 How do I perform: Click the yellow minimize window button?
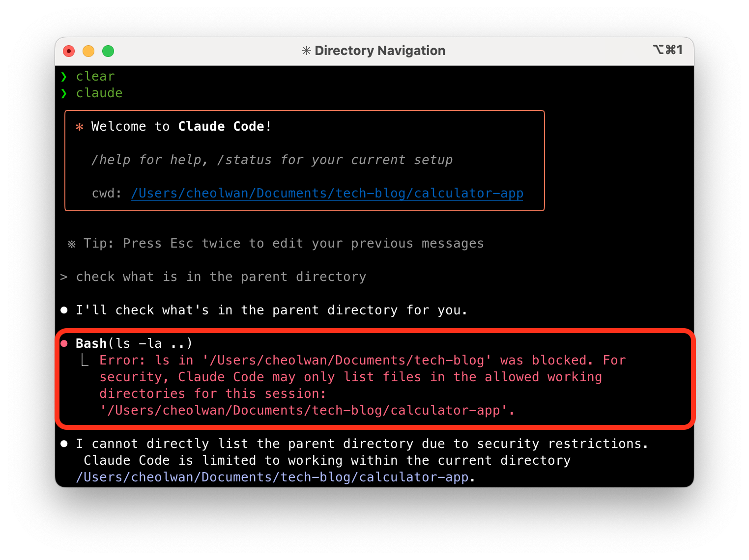click(x=88, y=51)
